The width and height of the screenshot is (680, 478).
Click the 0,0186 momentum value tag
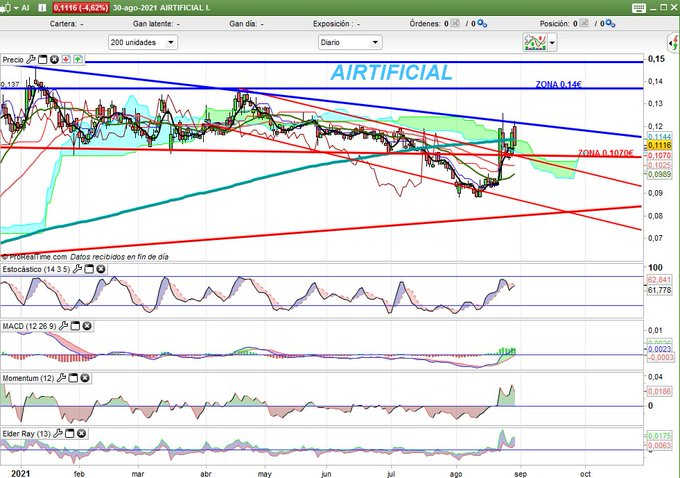659,391
